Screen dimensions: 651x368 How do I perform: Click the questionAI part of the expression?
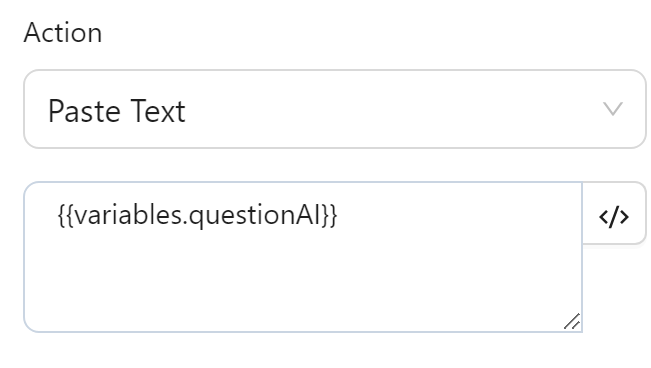(255, 216)
